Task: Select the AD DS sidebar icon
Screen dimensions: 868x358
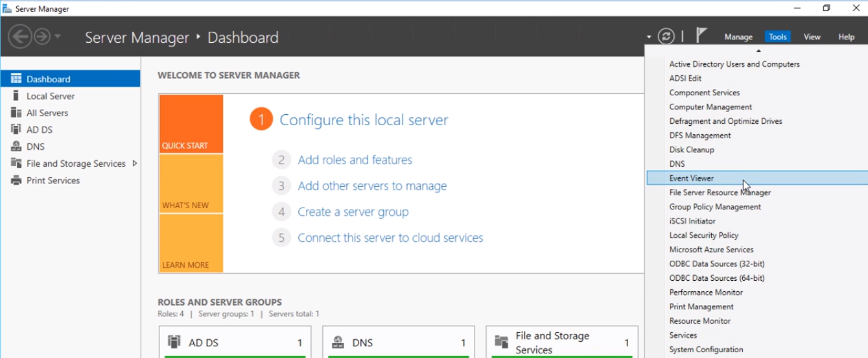Action: click(x=16, y=130)
